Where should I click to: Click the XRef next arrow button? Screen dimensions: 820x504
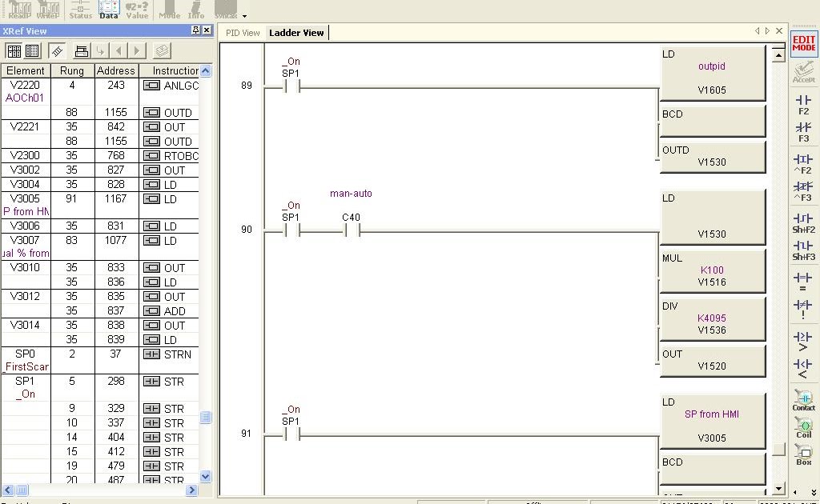[137, 50]
